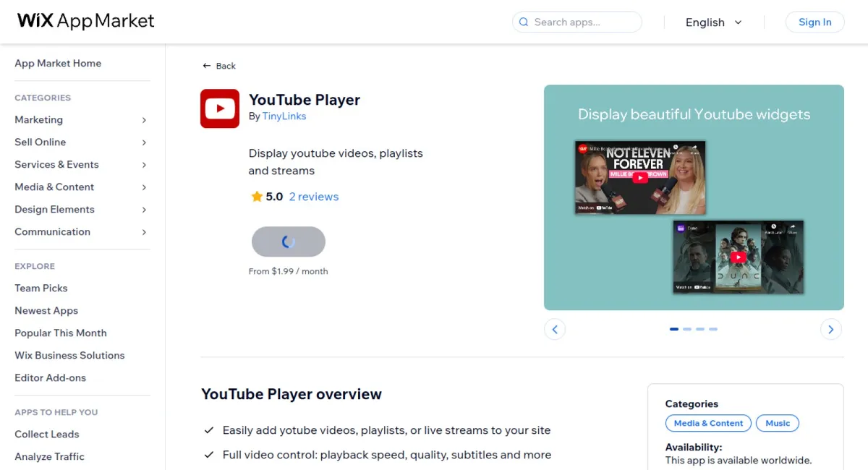Open Wix Business Solutions
868x470 pixels.
tap(69, 356)
